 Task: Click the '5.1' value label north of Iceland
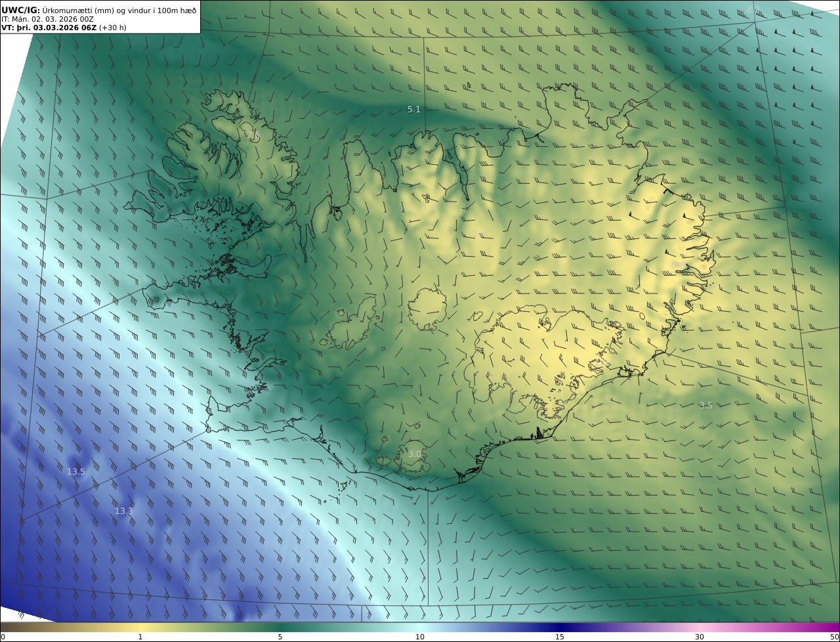(413, 110)
